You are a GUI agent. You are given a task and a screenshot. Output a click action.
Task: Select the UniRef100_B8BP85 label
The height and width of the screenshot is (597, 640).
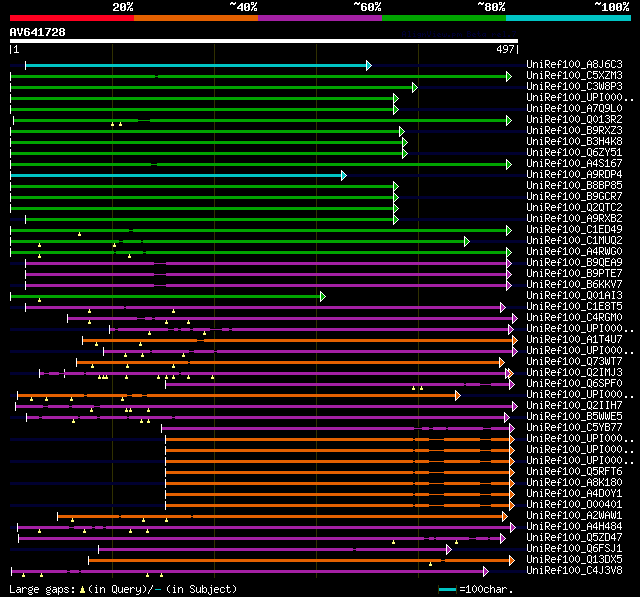coord(574,186)
